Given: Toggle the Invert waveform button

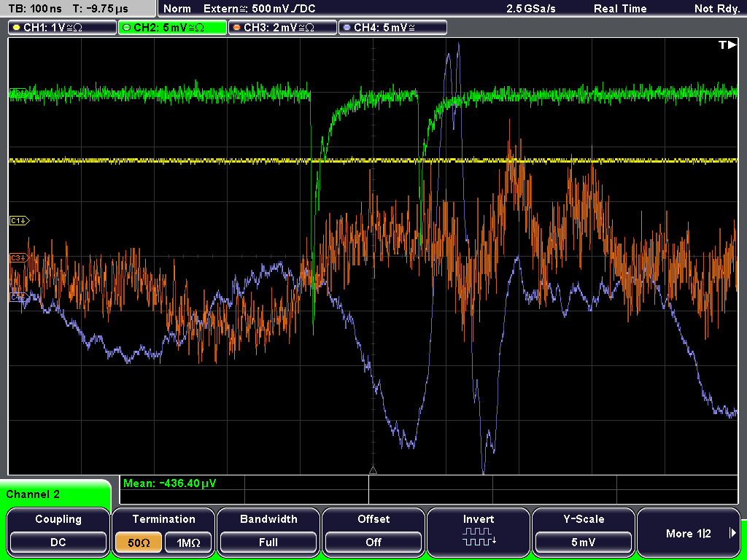Looking at the screenshot, I should [479, 532].
